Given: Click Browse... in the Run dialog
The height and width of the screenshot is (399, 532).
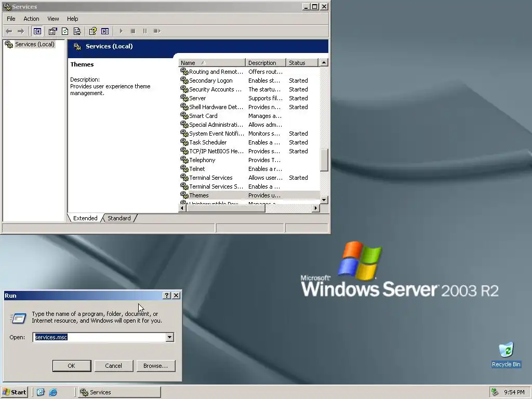Looking at the screenshot, I should 156,366.
